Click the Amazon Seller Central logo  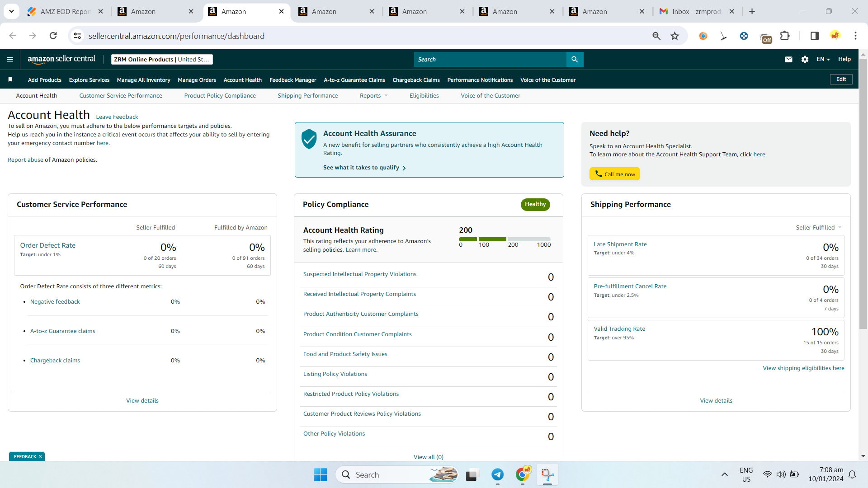pos(61,59)
